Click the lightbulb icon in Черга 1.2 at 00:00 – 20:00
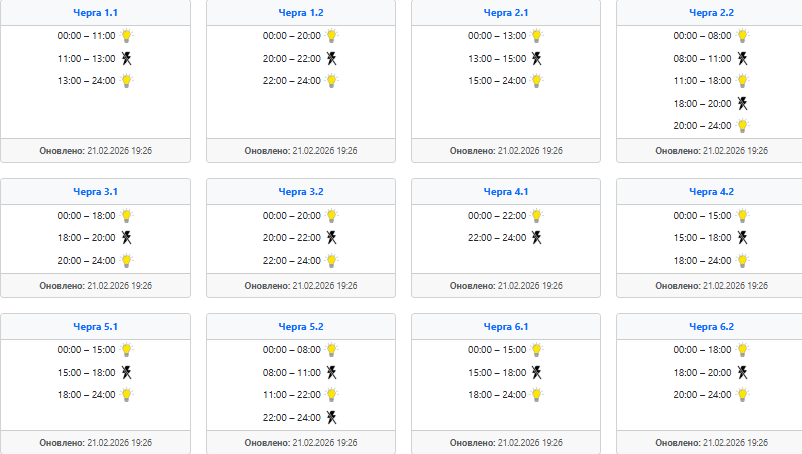The height and width of the screenshot is (454, 802). [332, 35]
